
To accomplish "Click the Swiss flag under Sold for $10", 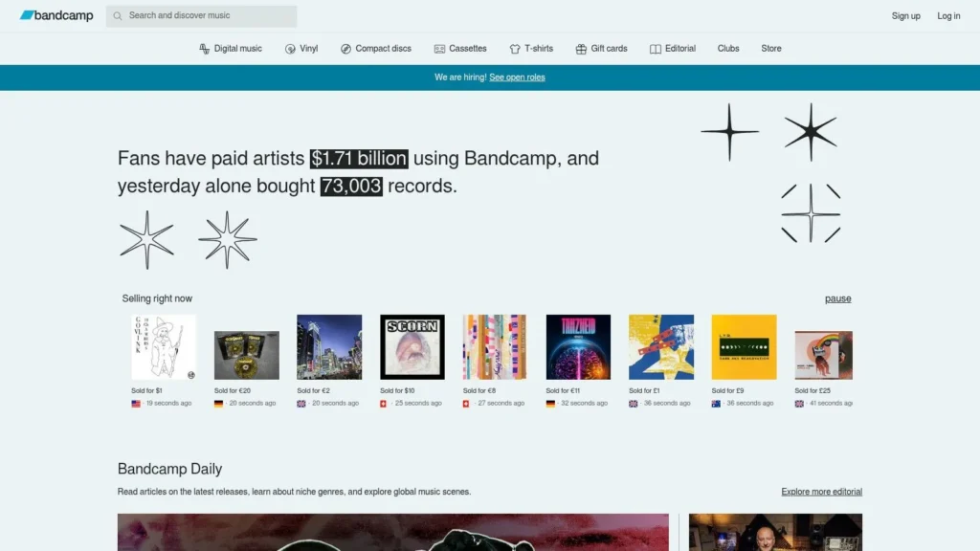I will pos(384,404).
